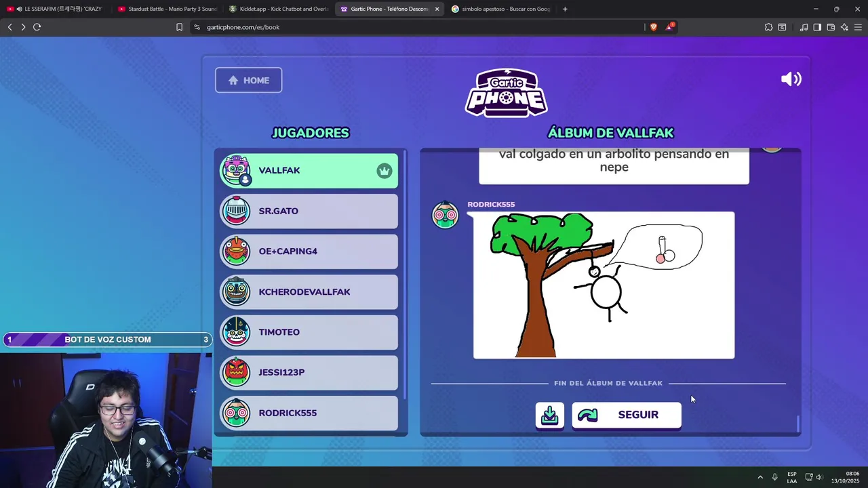Screen dimensions: 868x488
Task: Open the browser hamburger menu
Action: click(x=858, y=27)
